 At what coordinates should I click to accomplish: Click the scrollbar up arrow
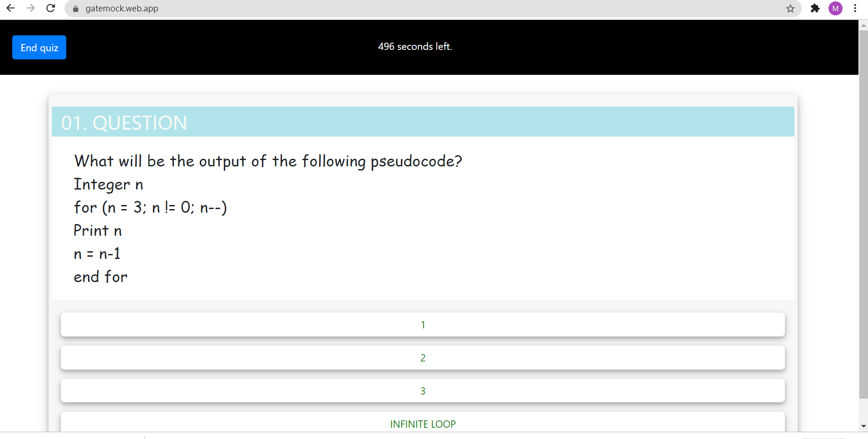tap(863, 25)
